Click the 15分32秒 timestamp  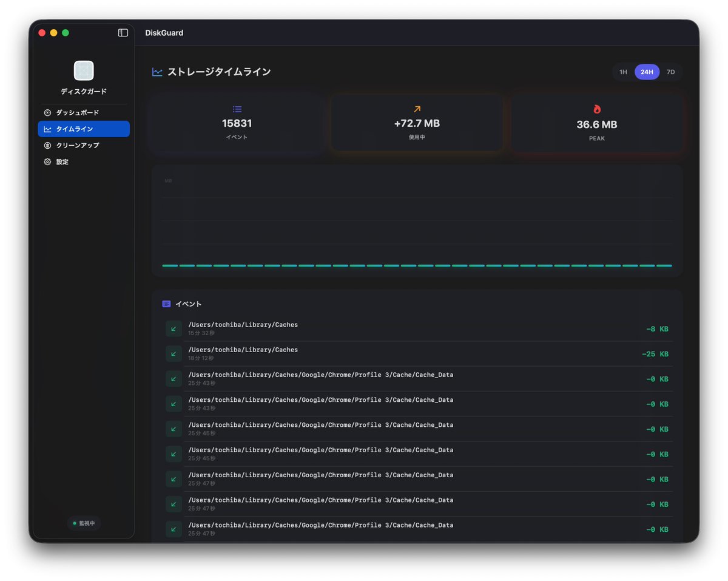[201, 333]
